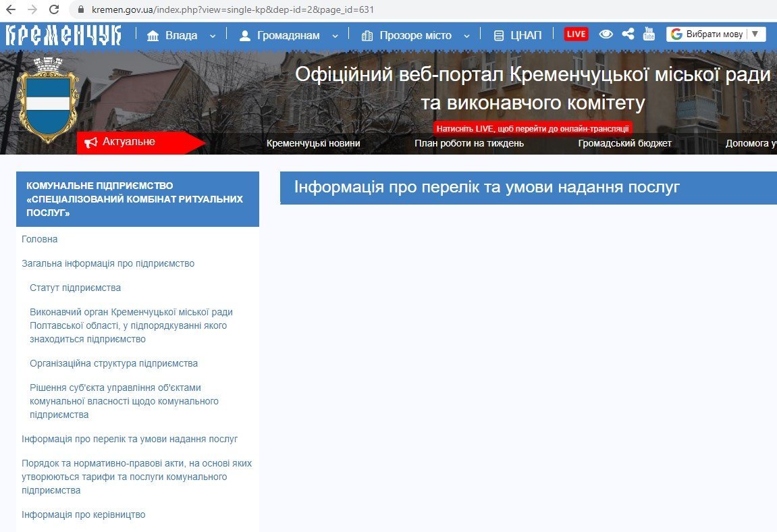Screen dimensions: 777x532
Task: Click the share icon in top bar
Action: 628,34
